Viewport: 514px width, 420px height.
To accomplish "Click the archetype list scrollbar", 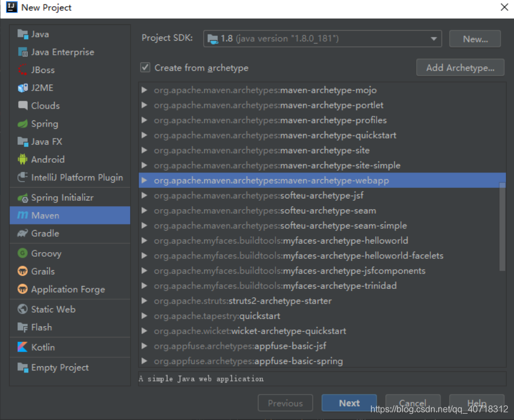I will coord(502,227).
